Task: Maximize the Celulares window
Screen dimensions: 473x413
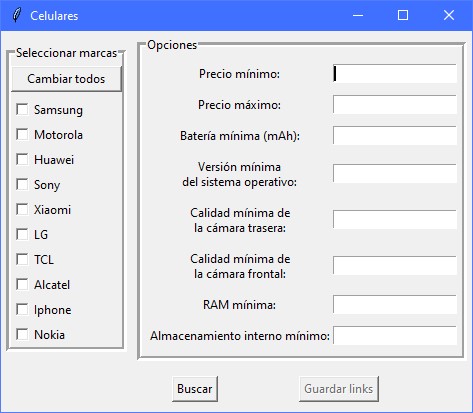Action: pos(403,15)
